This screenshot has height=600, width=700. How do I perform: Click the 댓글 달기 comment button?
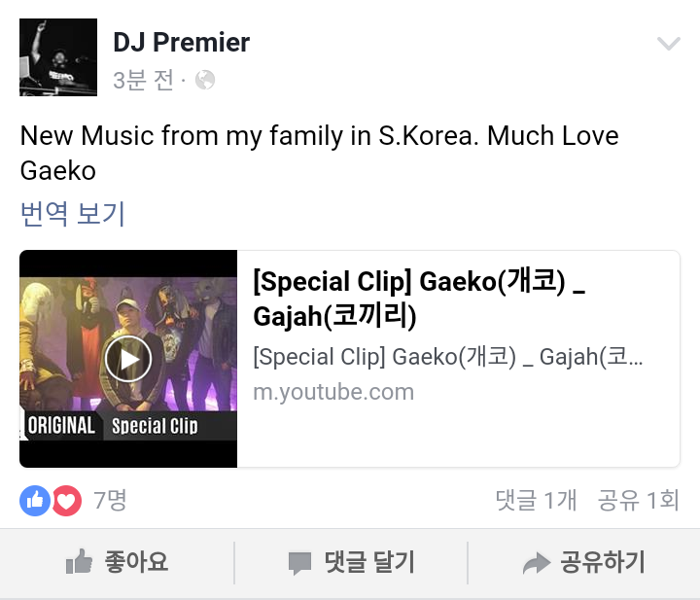tap(352, 562)
